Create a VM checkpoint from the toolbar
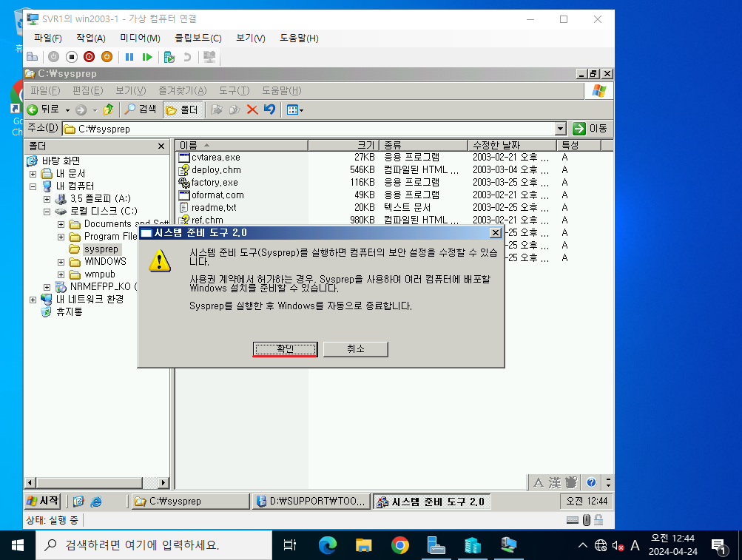This screenshot has height=560, width=742. click(x=169, y=57)
